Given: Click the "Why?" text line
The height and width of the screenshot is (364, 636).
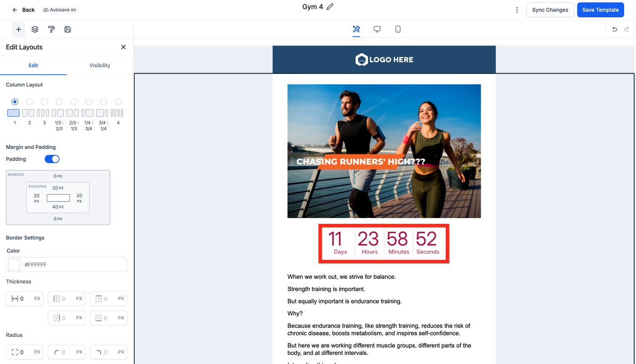Looking at the screenshot, I should click(295, 314).
